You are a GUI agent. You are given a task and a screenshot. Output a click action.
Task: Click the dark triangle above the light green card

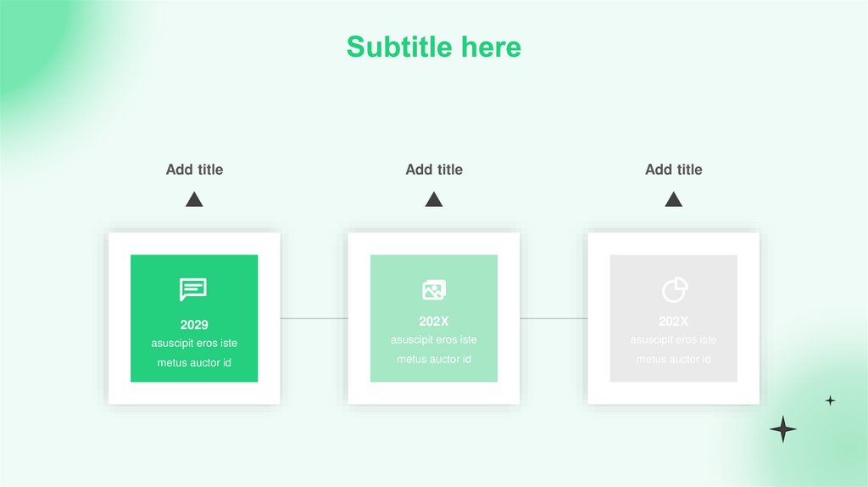(x=434, y=200)
